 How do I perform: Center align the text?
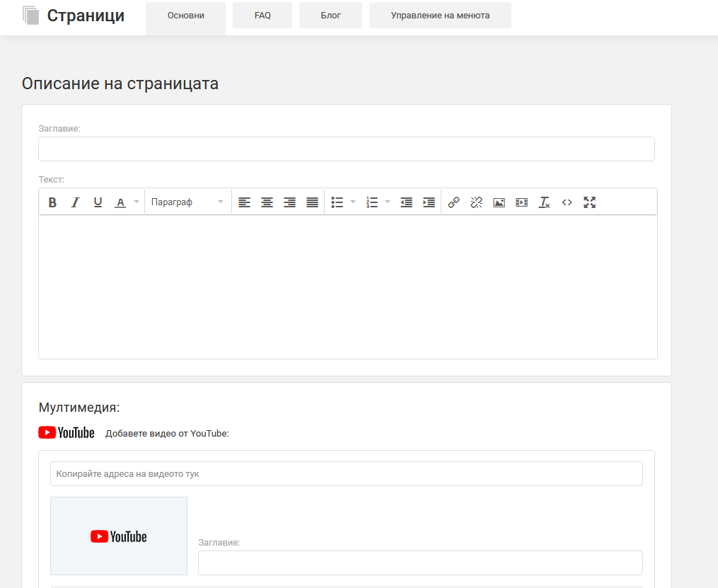coord(267,202)
